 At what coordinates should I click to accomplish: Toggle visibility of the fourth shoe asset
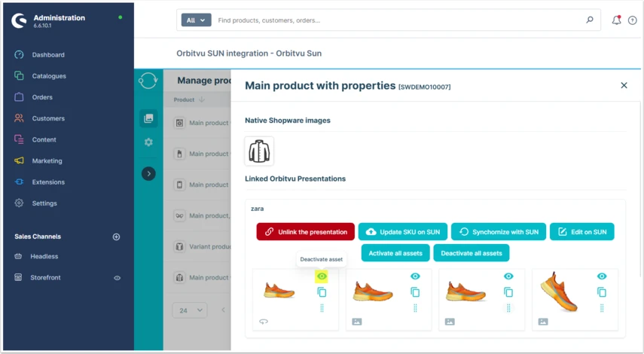tap(602, 276)
